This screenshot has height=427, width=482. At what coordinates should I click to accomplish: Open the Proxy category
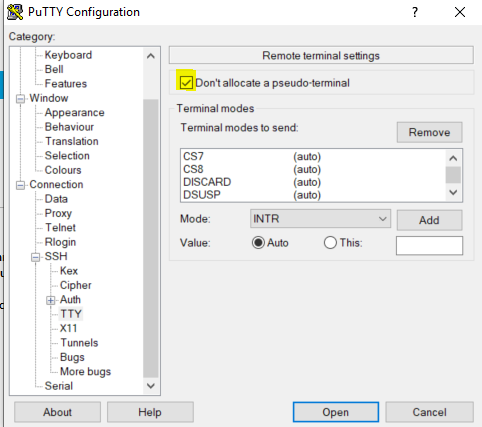tap(58, 213)
